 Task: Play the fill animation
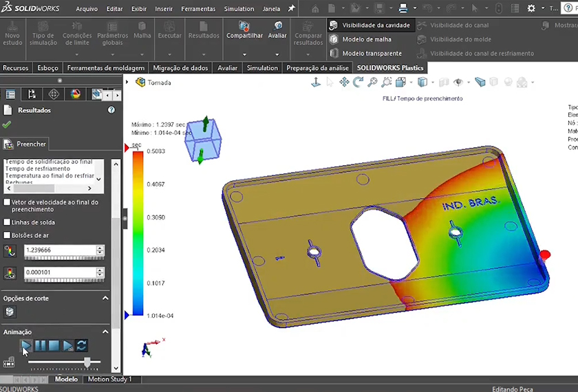26,345
